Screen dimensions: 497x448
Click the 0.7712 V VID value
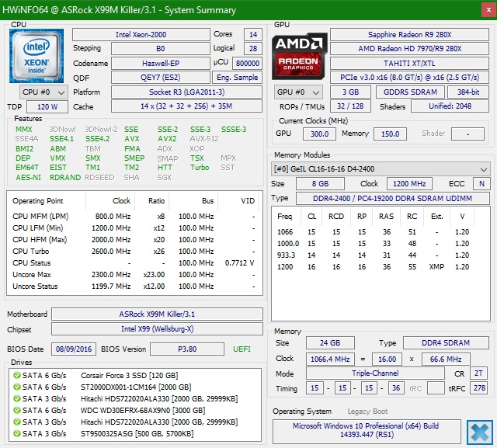pyautogui.click(x=239, y=263)
